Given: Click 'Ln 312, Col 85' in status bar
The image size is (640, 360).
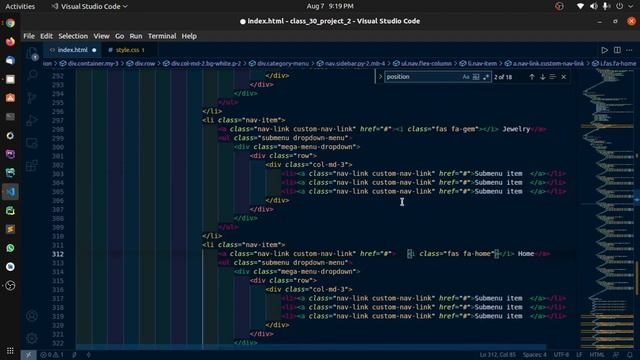Looking at the screenshot, I should [498, 355].
